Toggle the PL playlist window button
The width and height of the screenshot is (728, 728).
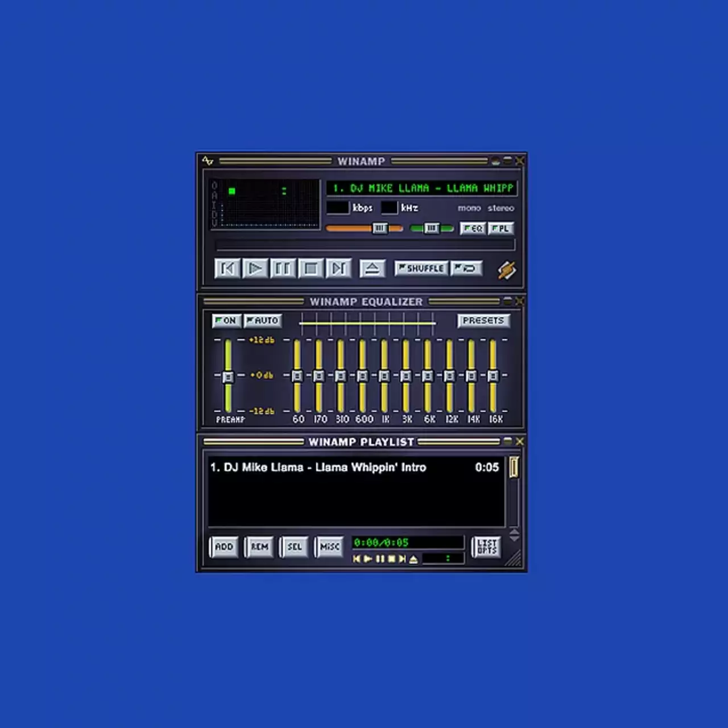tap(501, 229)
